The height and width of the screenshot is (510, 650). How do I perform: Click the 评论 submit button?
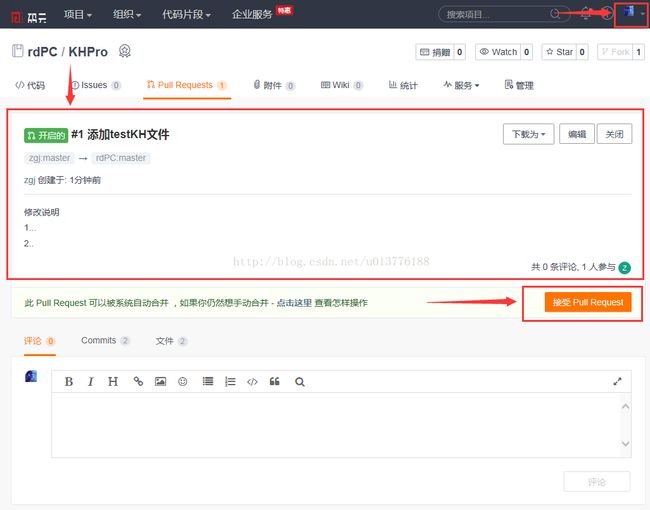pyautogui.click(x=597, y=482)
